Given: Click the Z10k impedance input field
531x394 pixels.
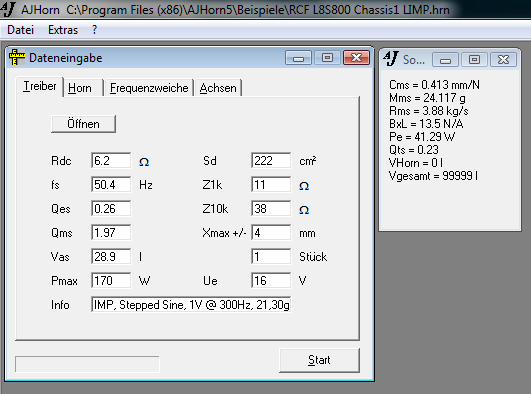Looking at the screenshot, I should (x=271, y=209).
